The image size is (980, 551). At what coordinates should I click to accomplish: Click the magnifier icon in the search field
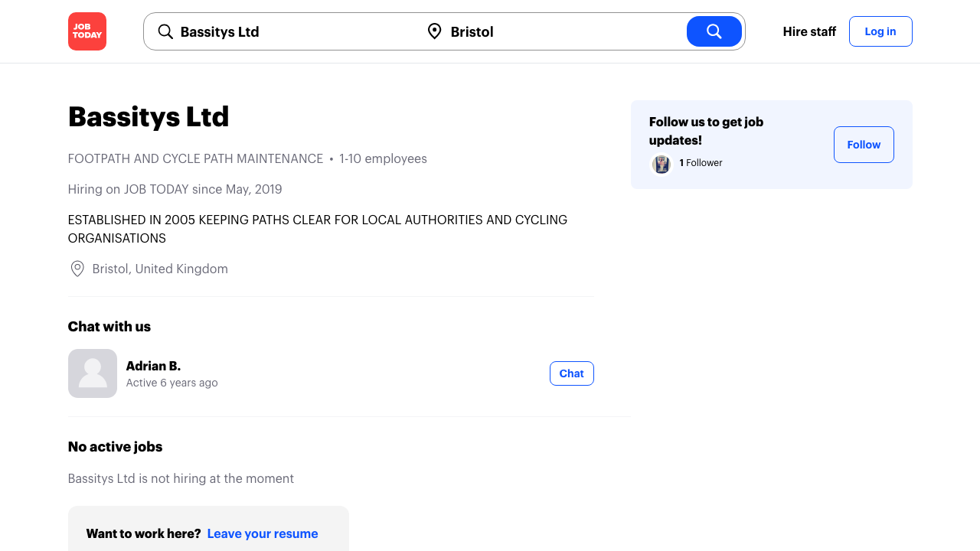tap(165, 31)
